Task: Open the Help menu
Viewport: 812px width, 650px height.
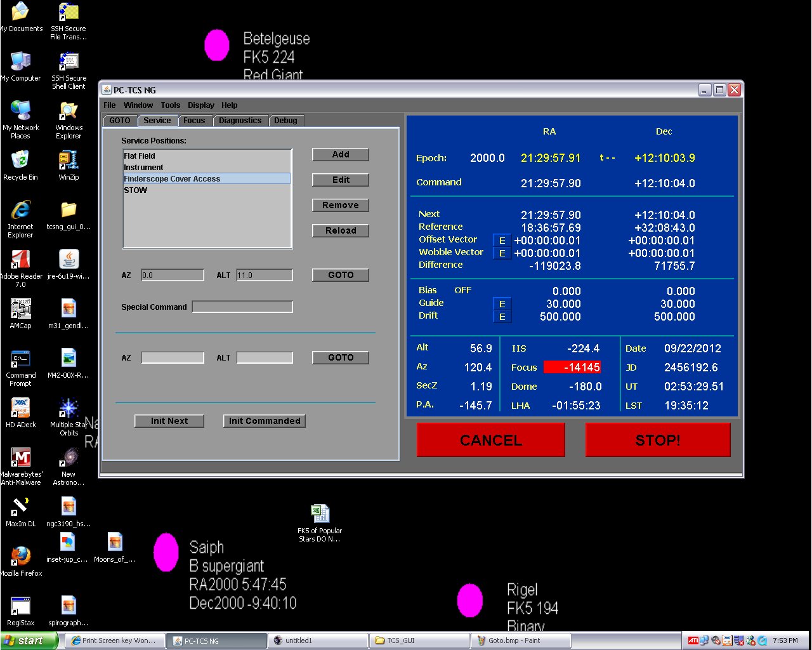Action: (x=230, y=105)
